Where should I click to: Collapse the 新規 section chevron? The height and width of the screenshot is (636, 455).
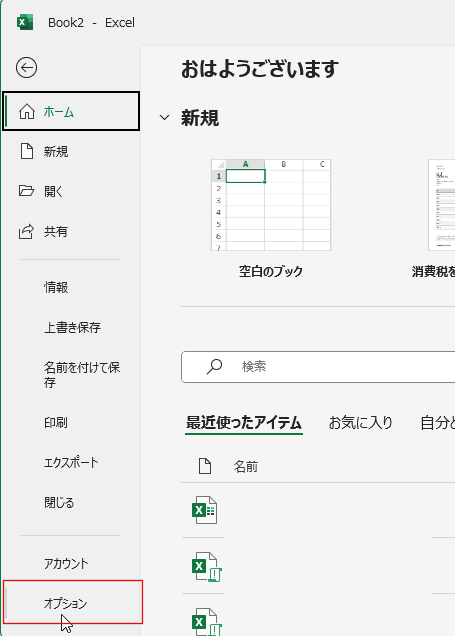(x=164, y=118)
